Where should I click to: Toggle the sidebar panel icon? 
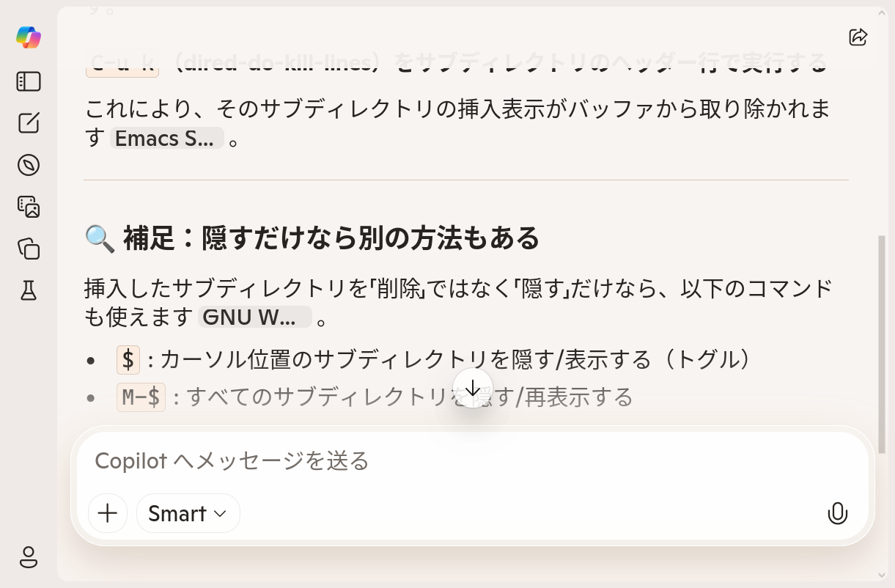click(x=29, y=81)
